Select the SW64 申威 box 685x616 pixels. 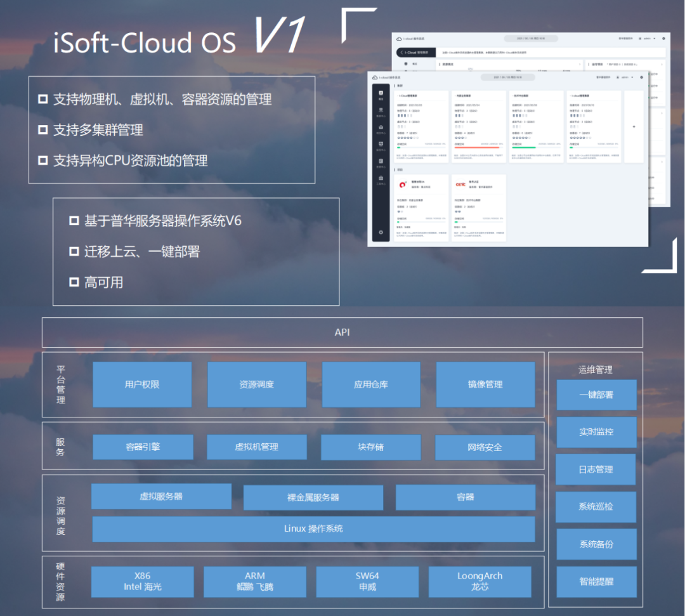(x=367, y=582)
